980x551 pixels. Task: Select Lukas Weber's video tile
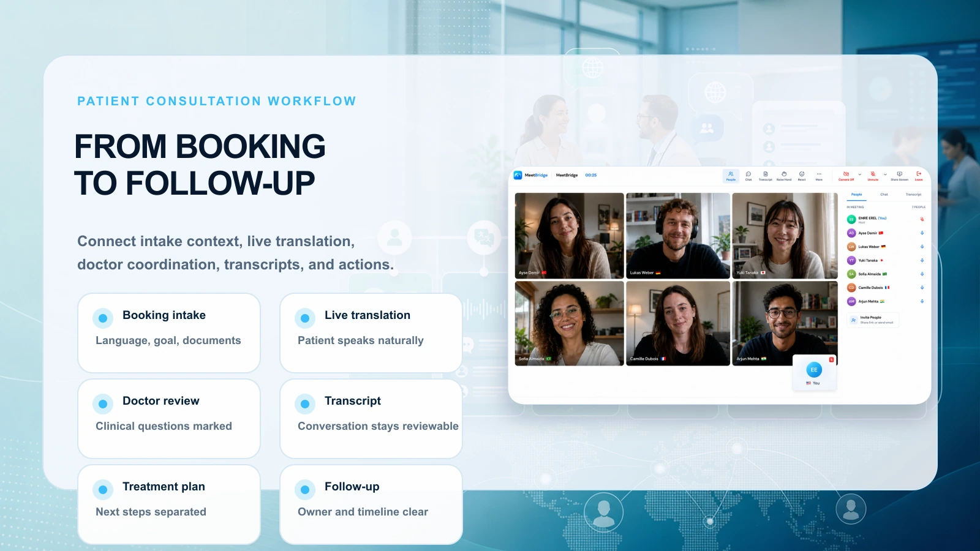pos(678,236)
